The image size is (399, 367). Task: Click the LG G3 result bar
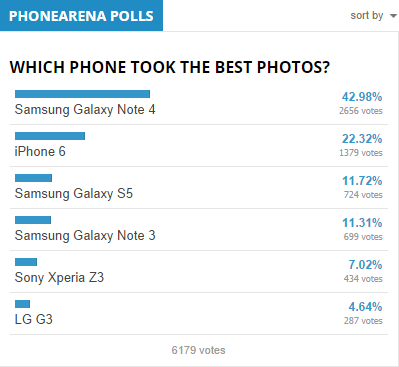[22, 304]
